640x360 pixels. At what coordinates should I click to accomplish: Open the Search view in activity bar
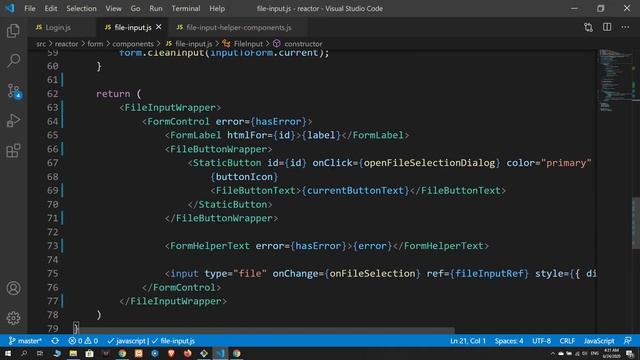pos(13,60)
